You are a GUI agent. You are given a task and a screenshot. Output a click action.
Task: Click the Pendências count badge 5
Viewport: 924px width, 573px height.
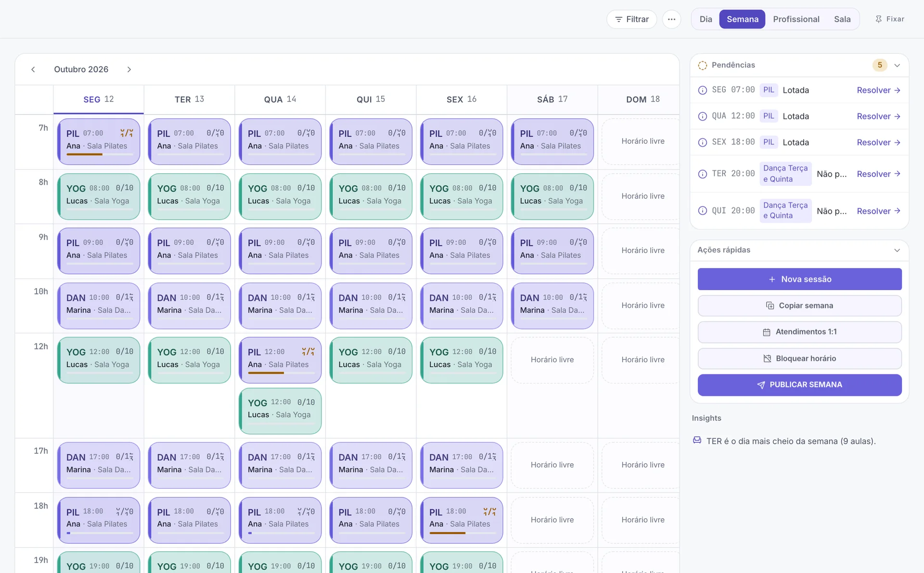tap(880, 65)
